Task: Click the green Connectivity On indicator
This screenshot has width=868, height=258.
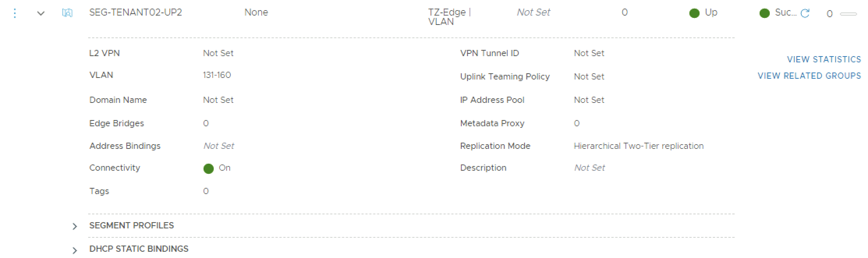Action: pos(209,168)
